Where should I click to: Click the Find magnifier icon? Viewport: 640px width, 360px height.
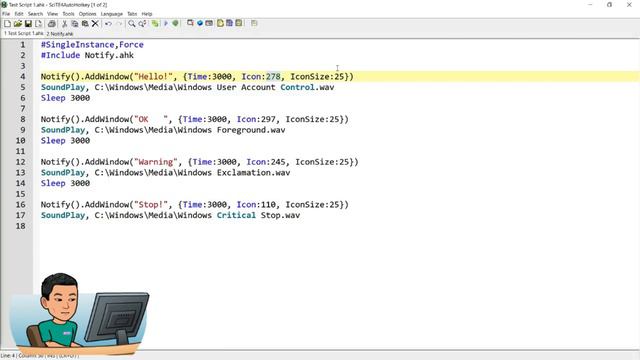pos(131,23)
